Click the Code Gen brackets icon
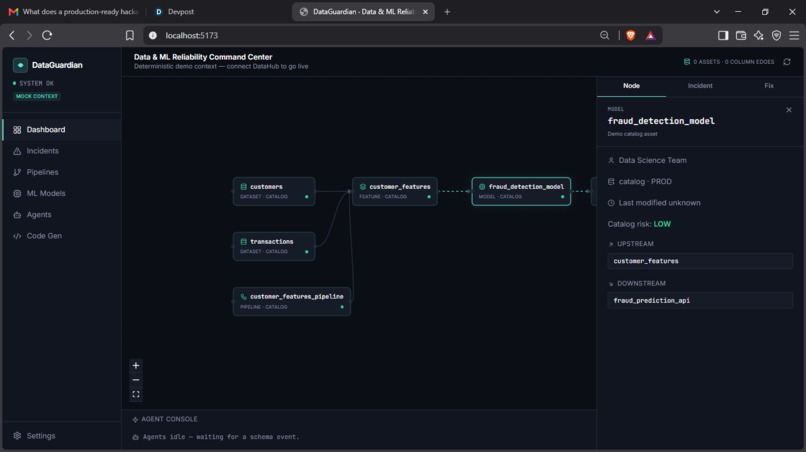 coord(17,236)
